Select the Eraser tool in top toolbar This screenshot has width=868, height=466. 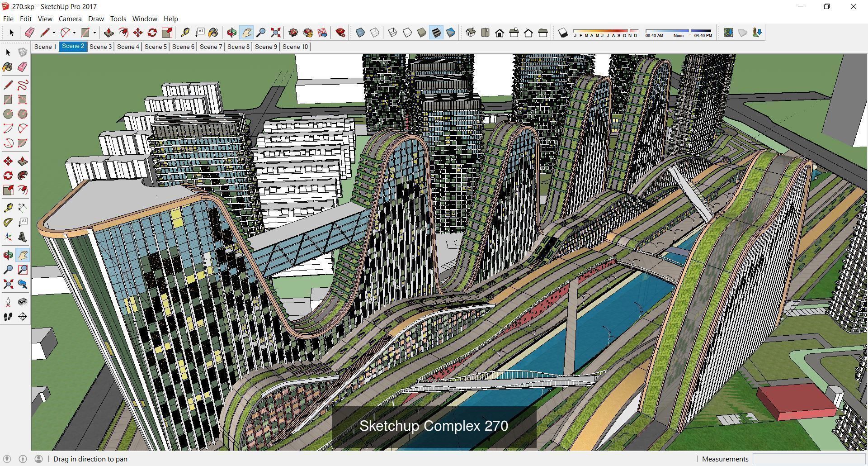click(29, 33)
